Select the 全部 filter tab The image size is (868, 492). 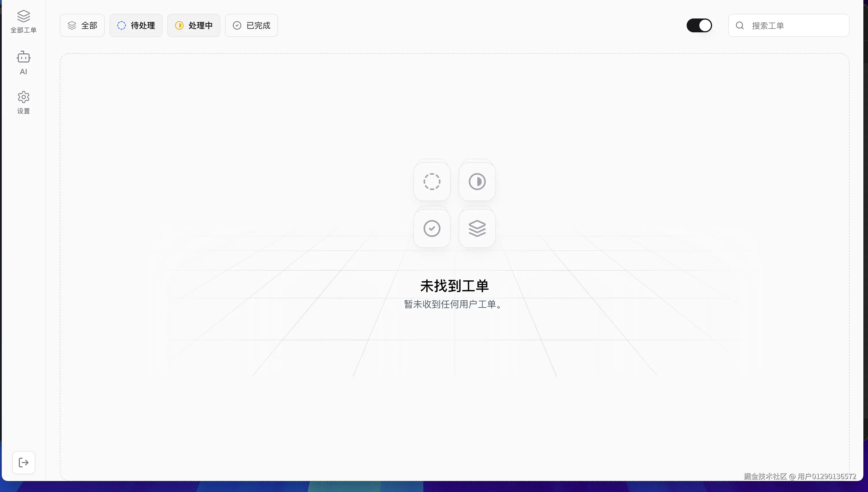82,25
